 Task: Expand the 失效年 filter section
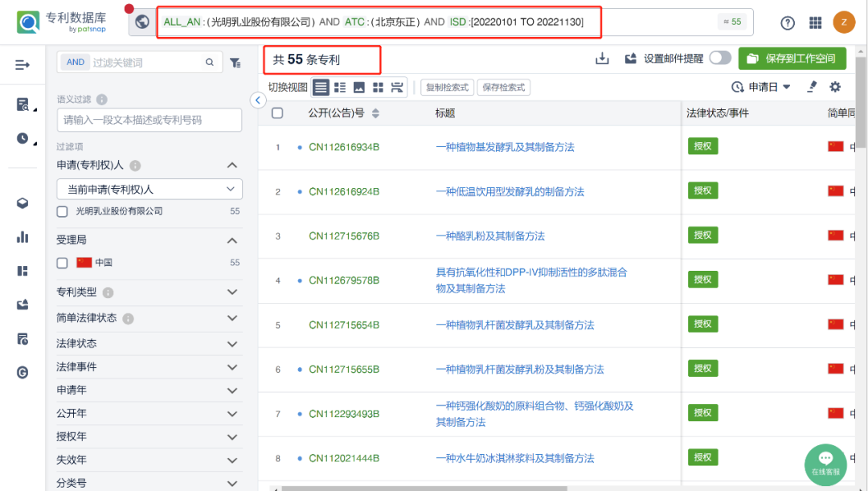[232, 460]
